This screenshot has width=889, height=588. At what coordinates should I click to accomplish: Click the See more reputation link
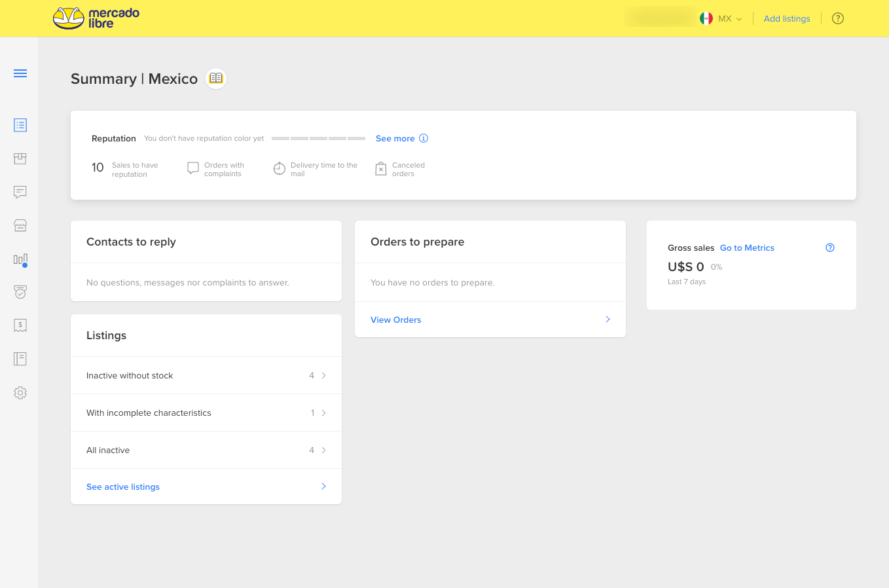pos(395,138)
